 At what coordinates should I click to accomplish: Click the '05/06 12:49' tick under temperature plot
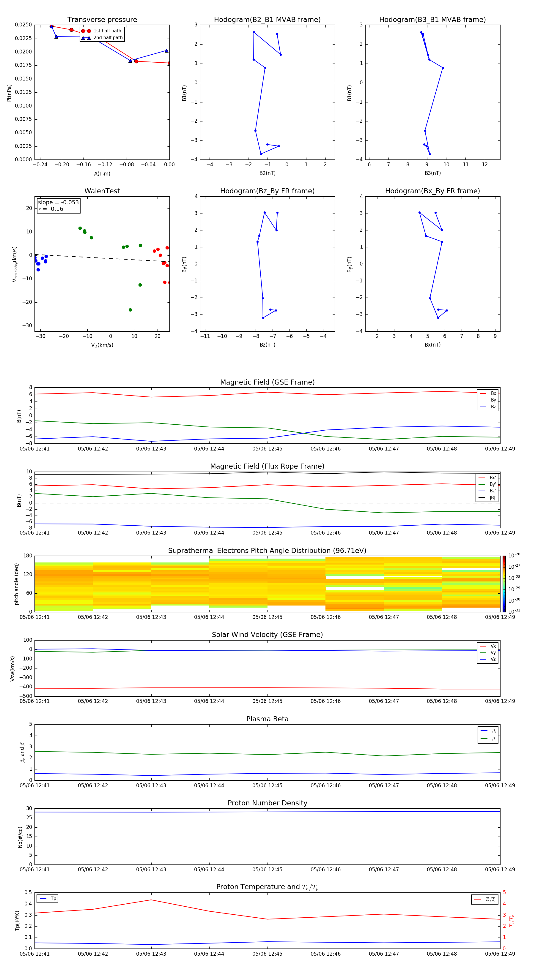(500, 954)
